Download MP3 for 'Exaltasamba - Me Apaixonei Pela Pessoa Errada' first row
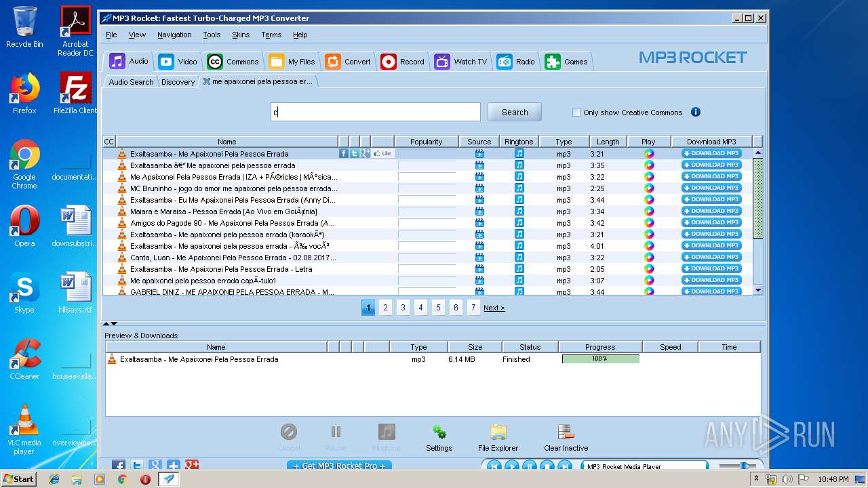This screenshot has height=488, width=868. point(711,153)
